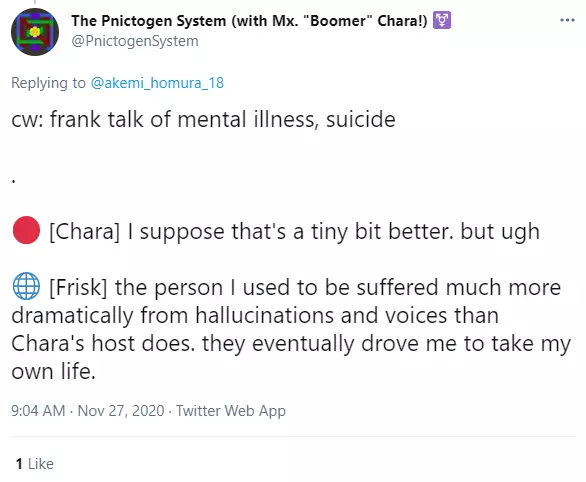This screenshot has width=586, height=482.
Task: Click the "own life." ending text
Action: [x=53, y=371]
